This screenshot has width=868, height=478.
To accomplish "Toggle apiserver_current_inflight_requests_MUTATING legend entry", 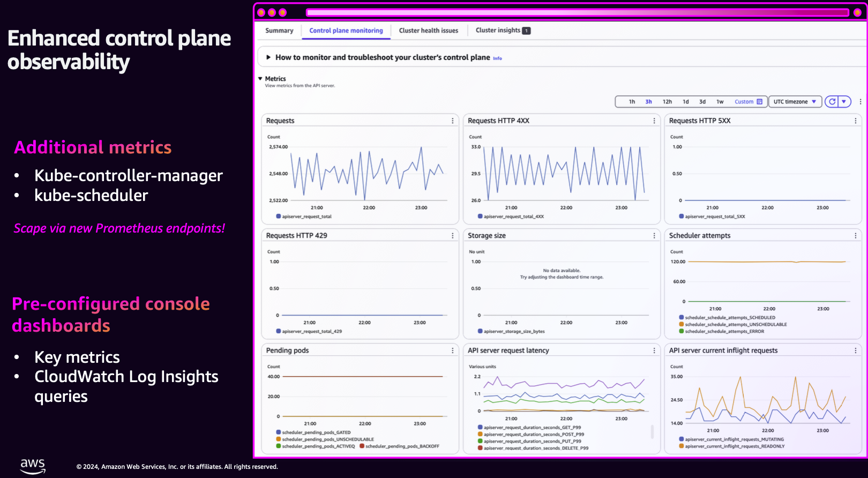I will click(x=731, y=439).
